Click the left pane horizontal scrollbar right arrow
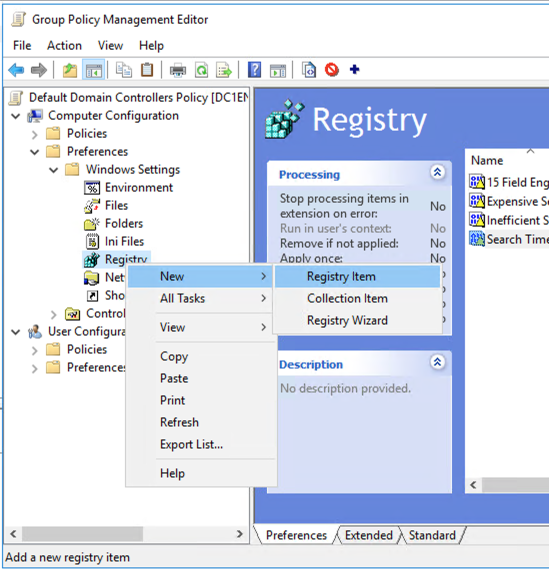 pos(239,534)
